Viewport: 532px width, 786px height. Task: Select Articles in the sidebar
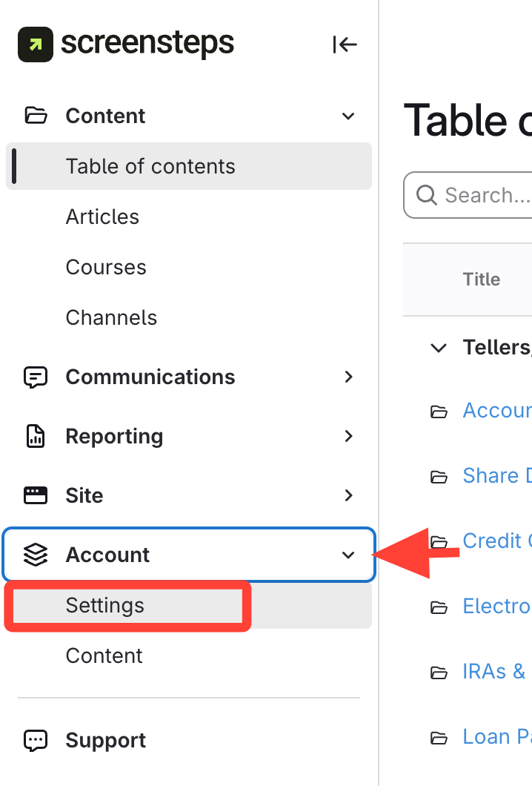coord(102,217)
